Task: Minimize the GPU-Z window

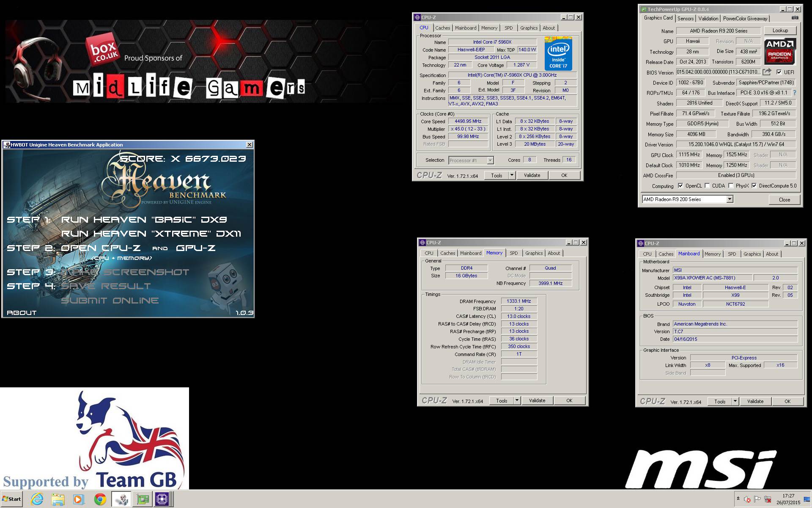Action: 782,9
